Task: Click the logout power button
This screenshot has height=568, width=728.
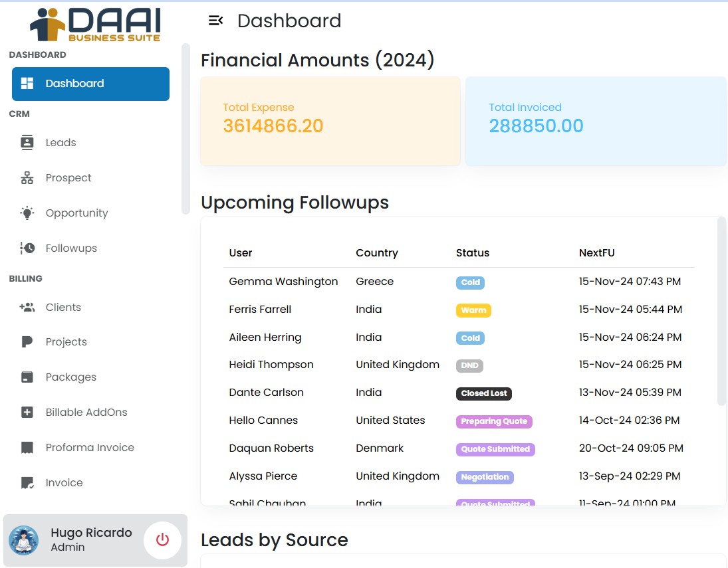Action: point(163,540)
